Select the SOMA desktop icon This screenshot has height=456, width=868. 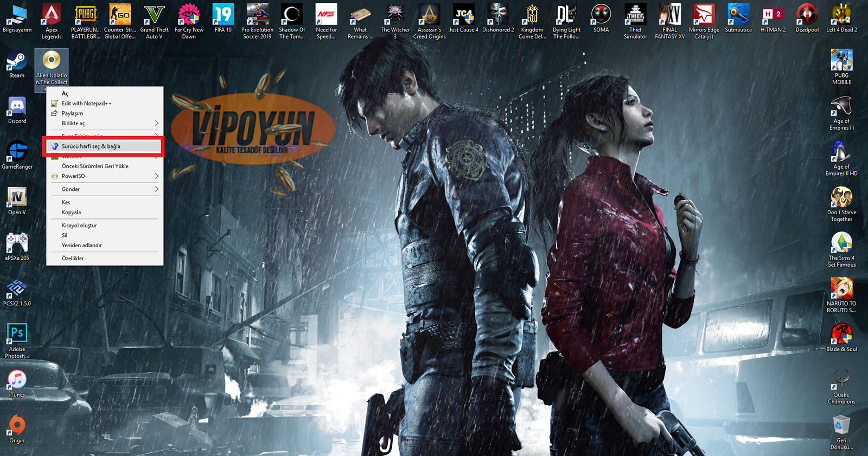601,19
